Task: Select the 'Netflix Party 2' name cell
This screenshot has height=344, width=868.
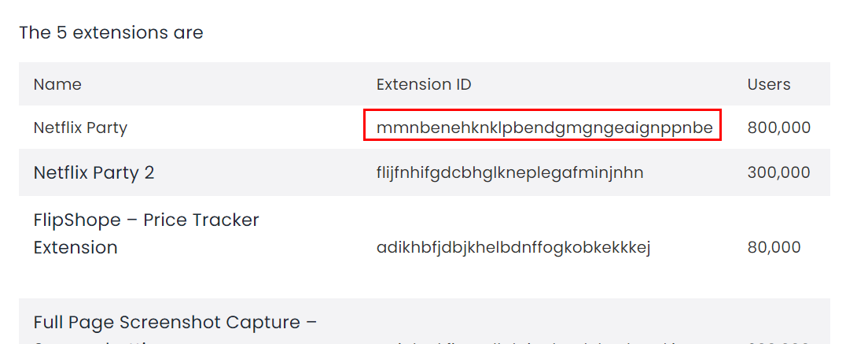Action: tap(94, 173)
